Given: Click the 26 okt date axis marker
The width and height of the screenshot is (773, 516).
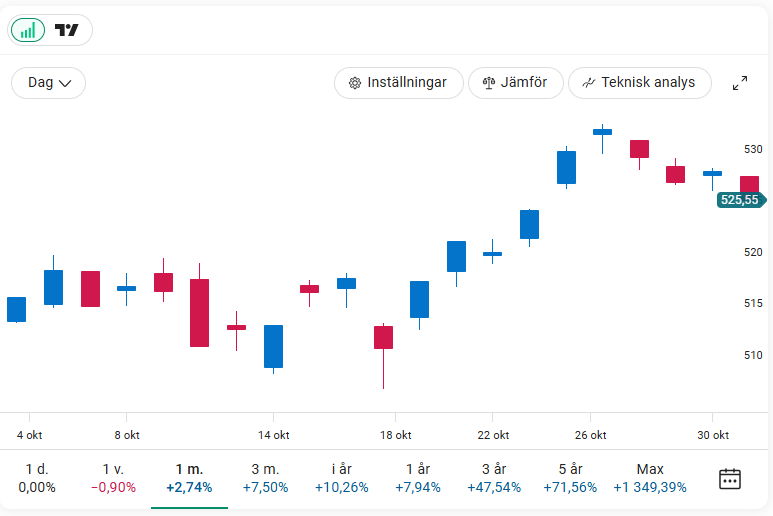Looking at the screenshot, I should click(590, 435).
